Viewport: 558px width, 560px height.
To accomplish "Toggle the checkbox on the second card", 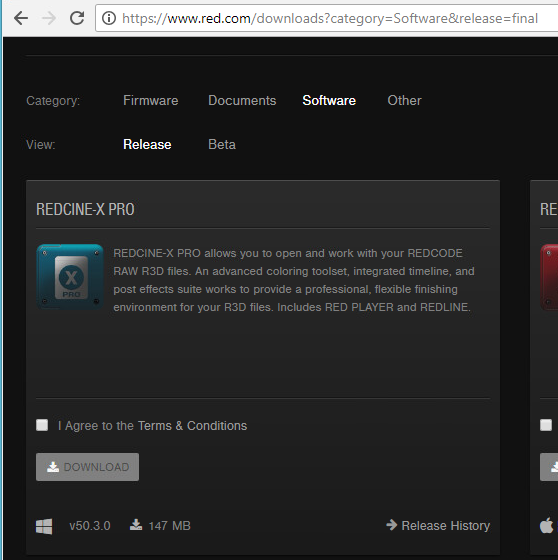I will point(546,425).
